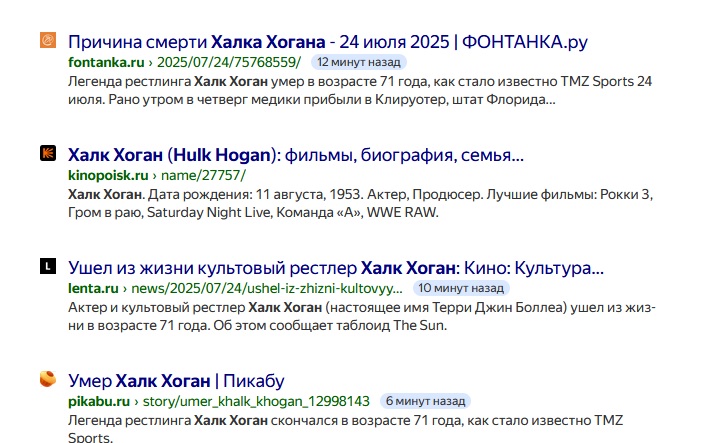Click the Fontanka orange favicon icon
The height and width of the screenshot is (443, 722).
48,40
